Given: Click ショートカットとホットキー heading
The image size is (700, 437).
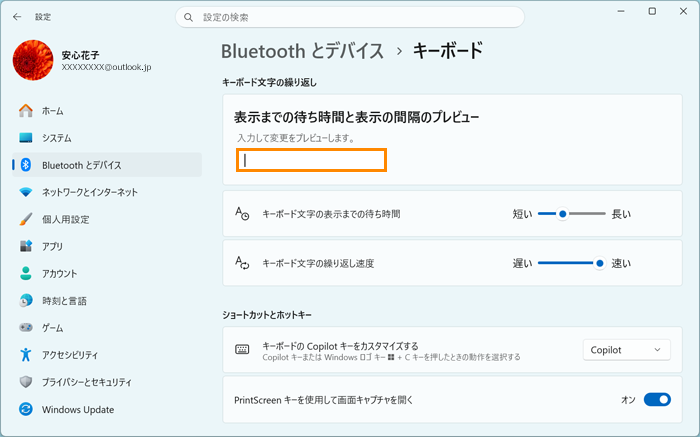Looking at the screenshot, I should [x=267, y=315].
